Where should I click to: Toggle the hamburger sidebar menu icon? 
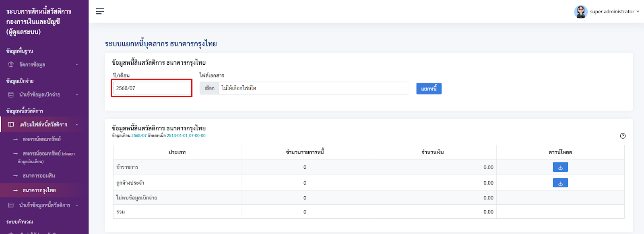(x=100, y=11)
